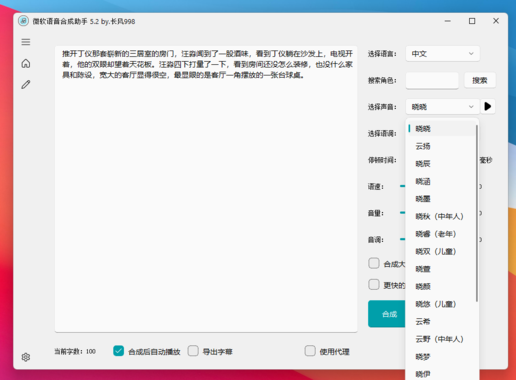Click the 搜索 button
Viewport: 516px width, 380px height.
[480, 80]
